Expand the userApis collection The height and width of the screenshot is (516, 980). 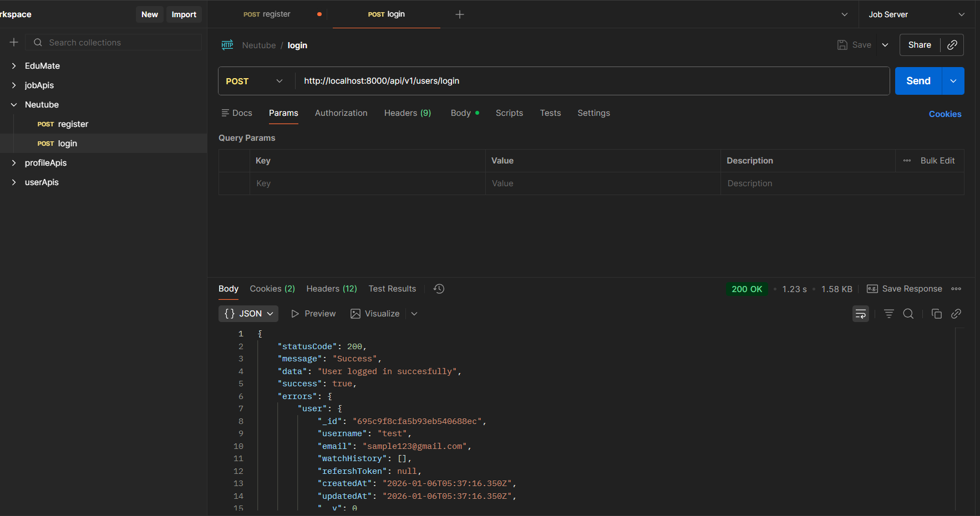(14, 182)
